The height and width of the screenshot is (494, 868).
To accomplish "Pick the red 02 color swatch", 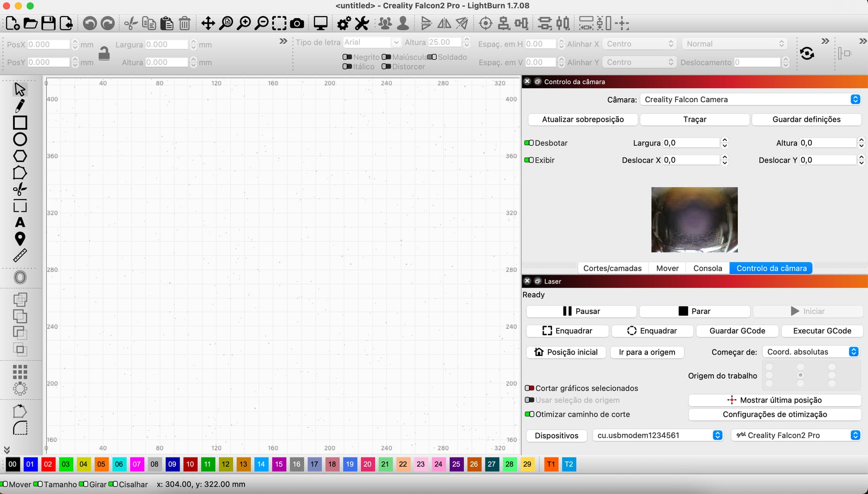I will click(x=48, y=464).
